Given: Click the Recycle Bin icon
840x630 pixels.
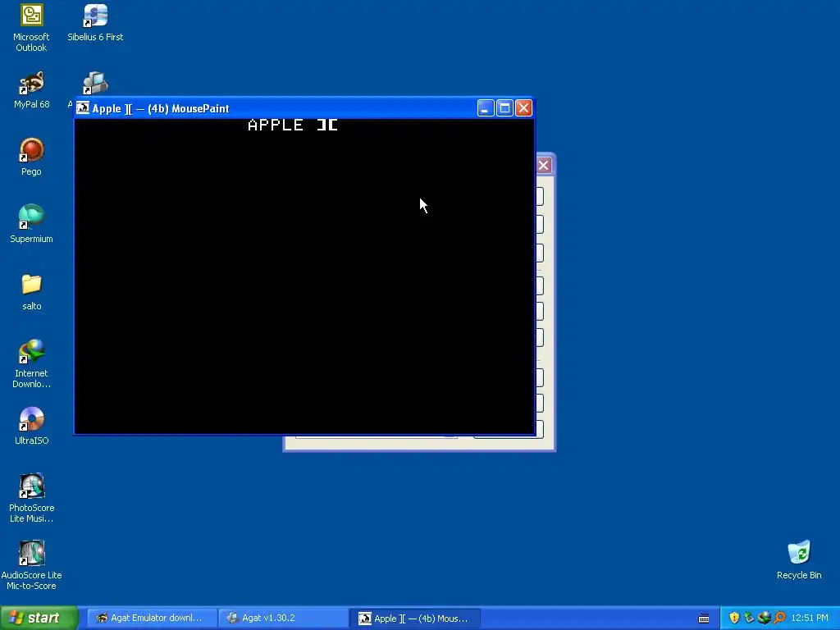Looking at the screenshot, I should pos(799,560).
